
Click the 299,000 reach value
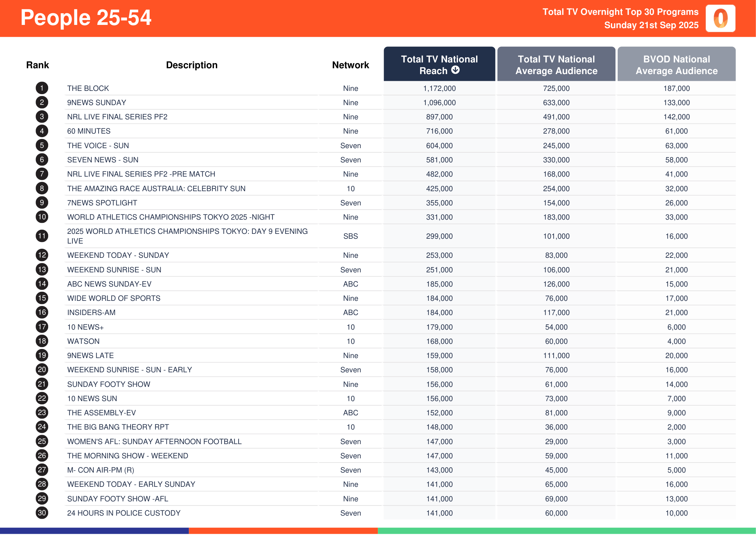coord(439,236)
